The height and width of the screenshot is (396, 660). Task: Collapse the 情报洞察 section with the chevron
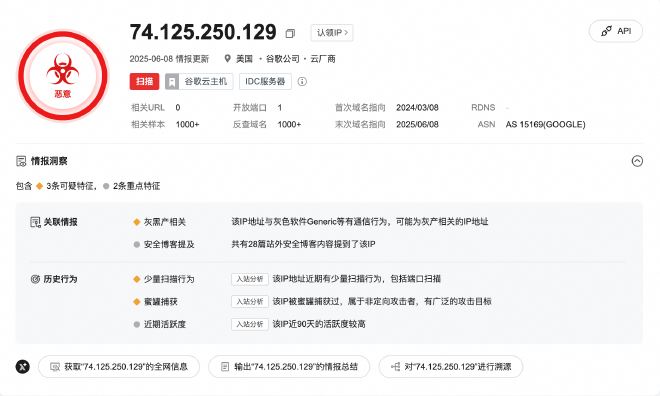[x=637, y=161]
